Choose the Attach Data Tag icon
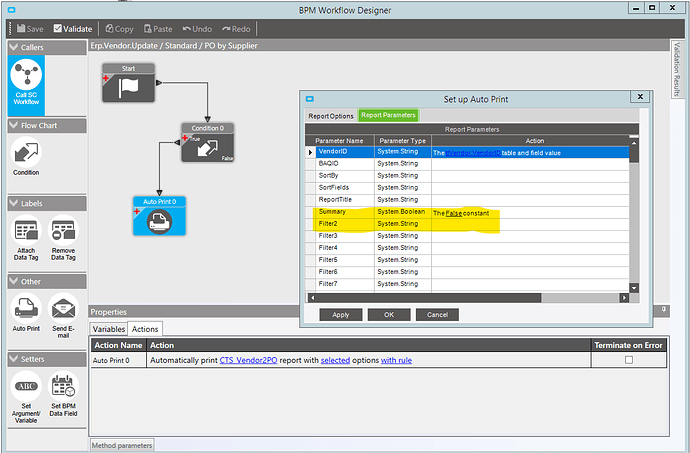The height and width of the screenshot is (453, 690). pos(26,232)
